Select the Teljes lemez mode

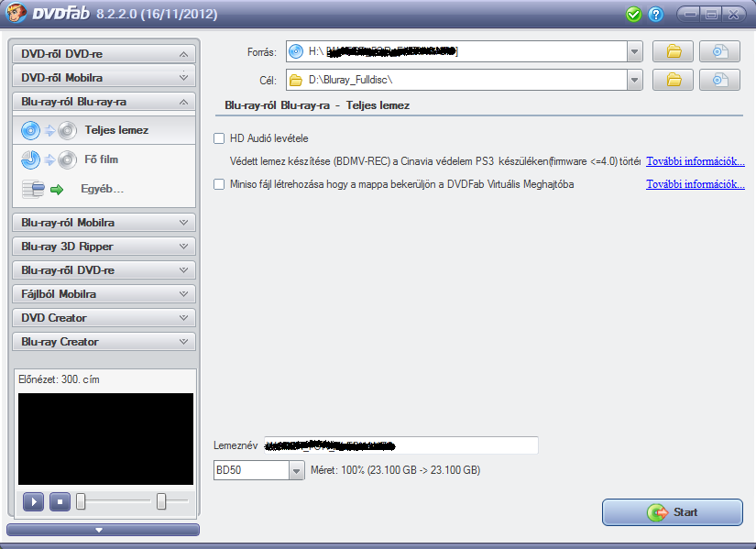point(104,130)
